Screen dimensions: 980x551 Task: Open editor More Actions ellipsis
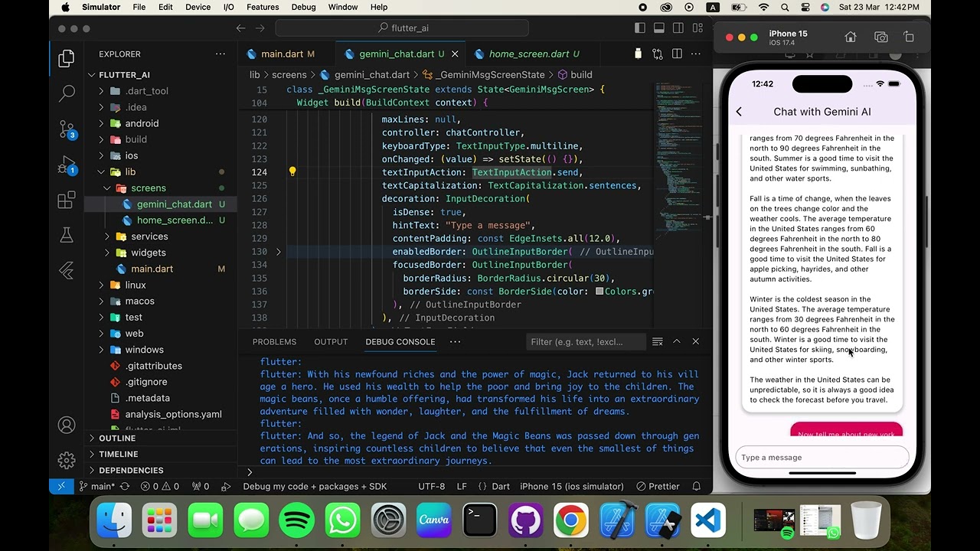[x=696, y=54]
